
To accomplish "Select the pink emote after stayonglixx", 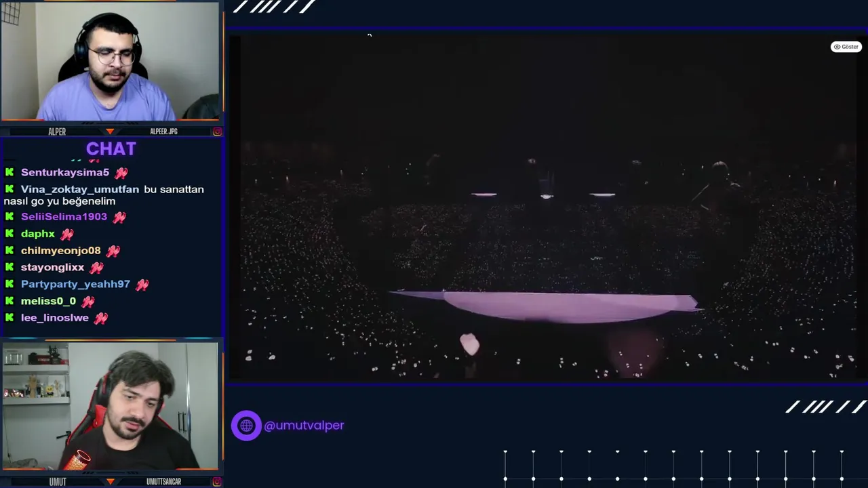I will coord(96,267).
